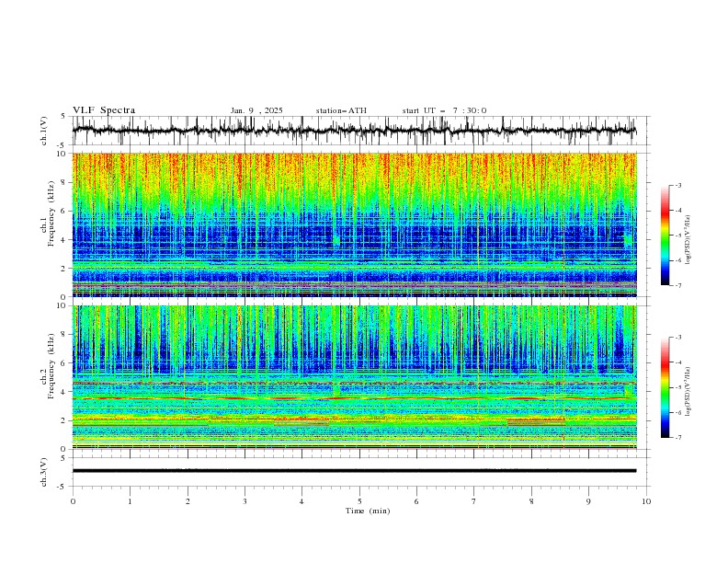This screenshot has width=728, height=563.
Task: Click the '8' tick on the time axis
Action: tap(531, 501)
